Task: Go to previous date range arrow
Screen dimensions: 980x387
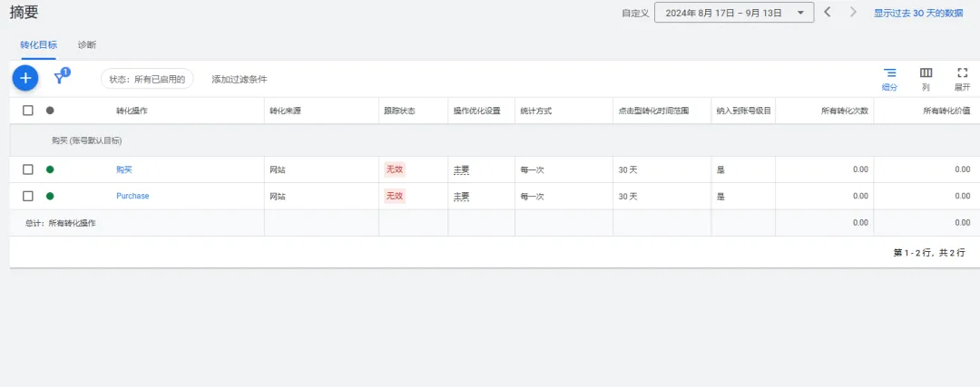Action: [x=827, y=13]
